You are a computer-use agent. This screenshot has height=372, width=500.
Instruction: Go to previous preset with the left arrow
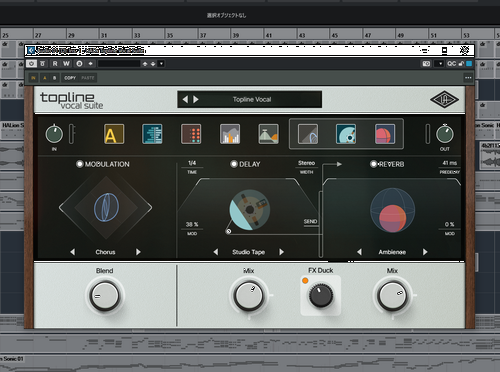point(185,99)
